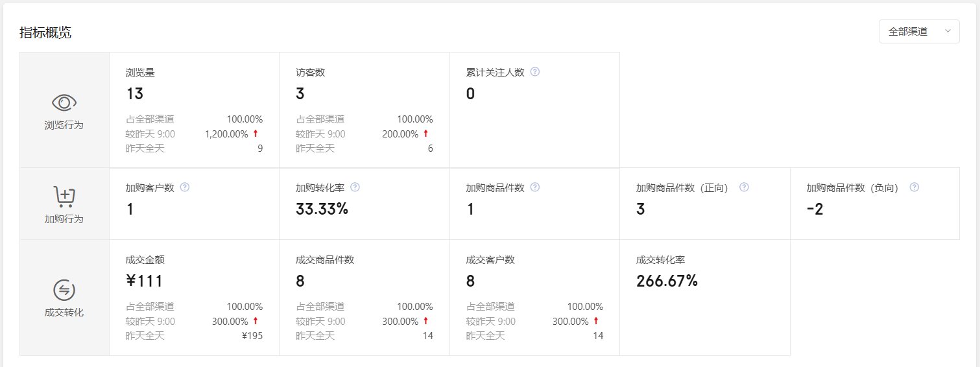Image resolution: width=980 pixels, height=367 pixels.
Task: Click the help icon beside 加购商品件数 (not 正向/负向)
Action: 535,187
